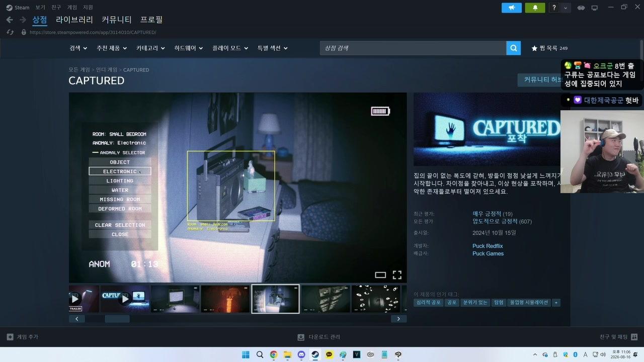Select the orange flame screenshot thumbnail
Screen dimensions: 644x362
coord(225,299)
